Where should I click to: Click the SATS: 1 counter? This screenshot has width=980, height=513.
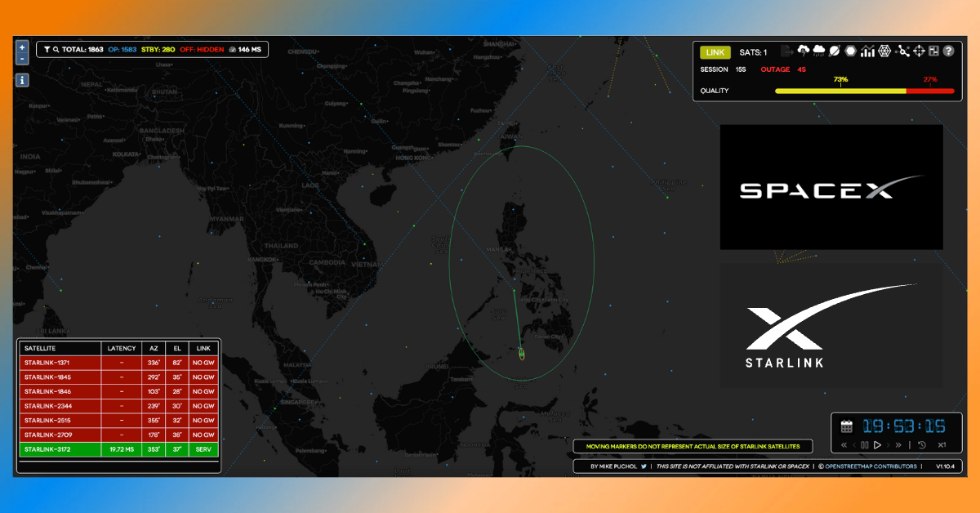[x=753, y=52]
